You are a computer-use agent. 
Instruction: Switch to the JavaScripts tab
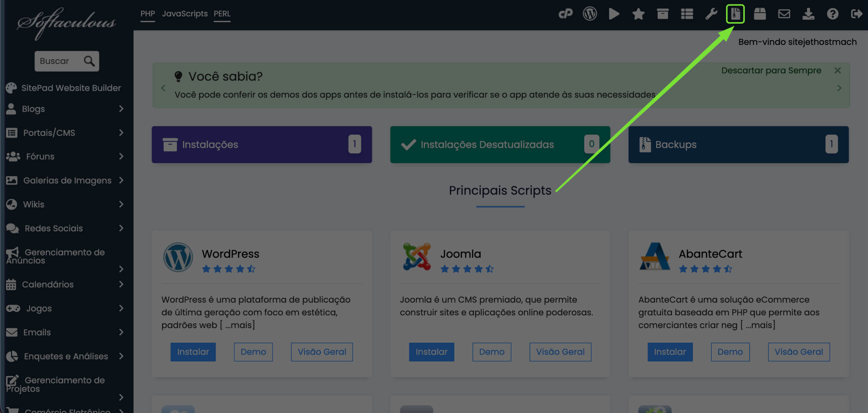[x=185, y=14]
